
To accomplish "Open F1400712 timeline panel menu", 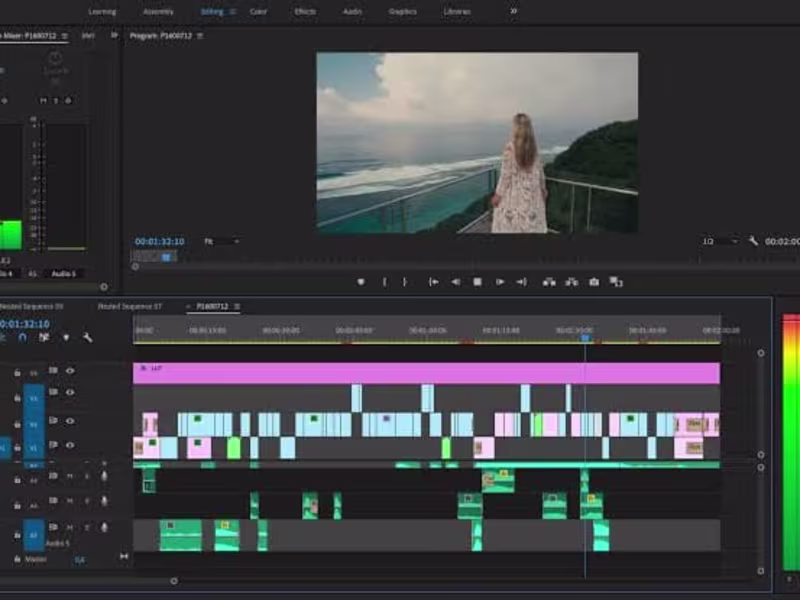I will tap(237, 306).
